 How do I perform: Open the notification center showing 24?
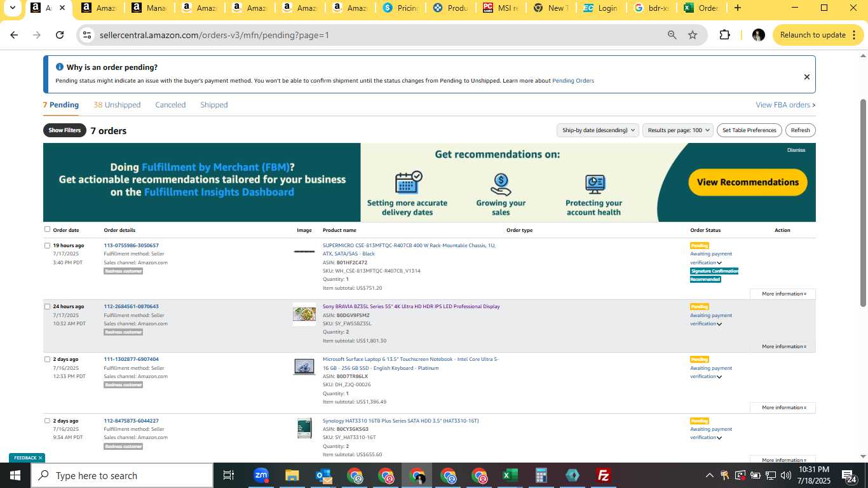850,476
